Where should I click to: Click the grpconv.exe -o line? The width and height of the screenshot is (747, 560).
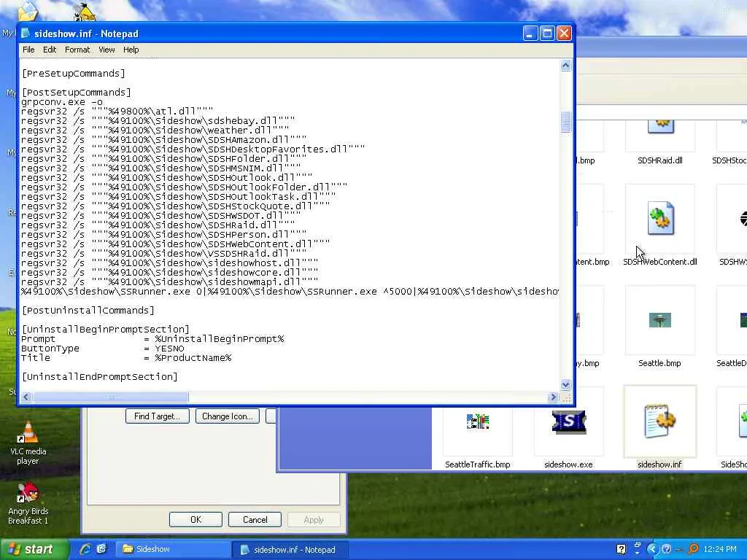62,102
